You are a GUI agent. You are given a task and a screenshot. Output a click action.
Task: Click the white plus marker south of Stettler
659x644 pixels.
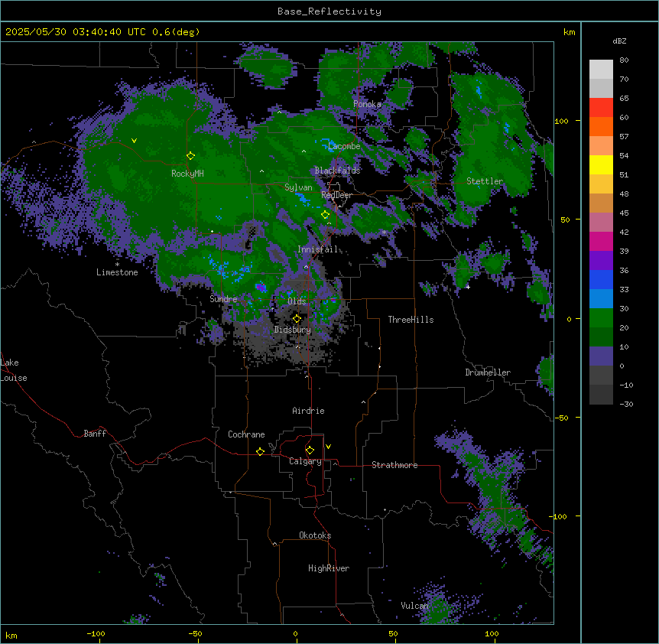click(468, 287)
